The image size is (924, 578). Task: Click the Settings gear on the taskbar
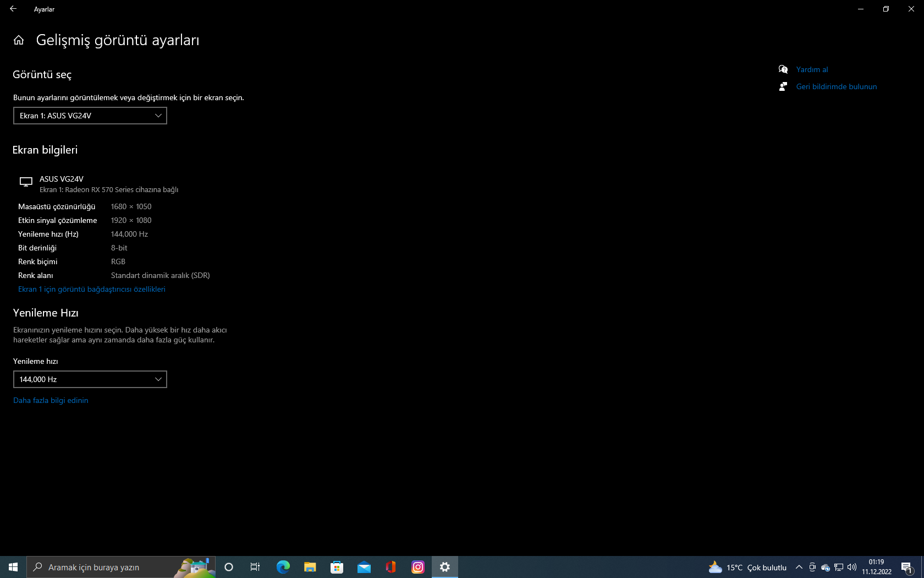pos(444,567)
